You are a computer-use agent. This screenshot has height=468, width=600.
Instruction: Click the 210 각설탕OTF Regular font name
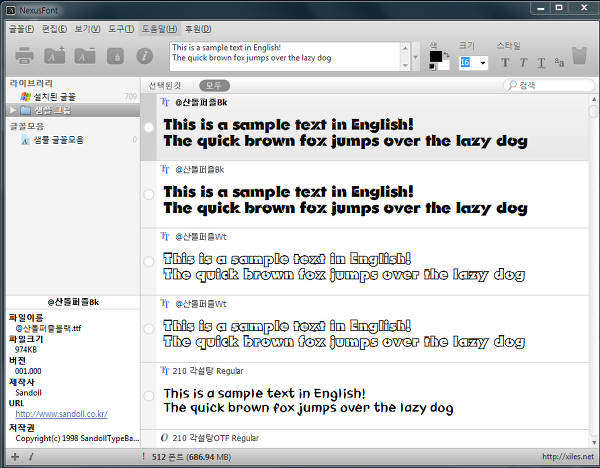click(215, 438)
